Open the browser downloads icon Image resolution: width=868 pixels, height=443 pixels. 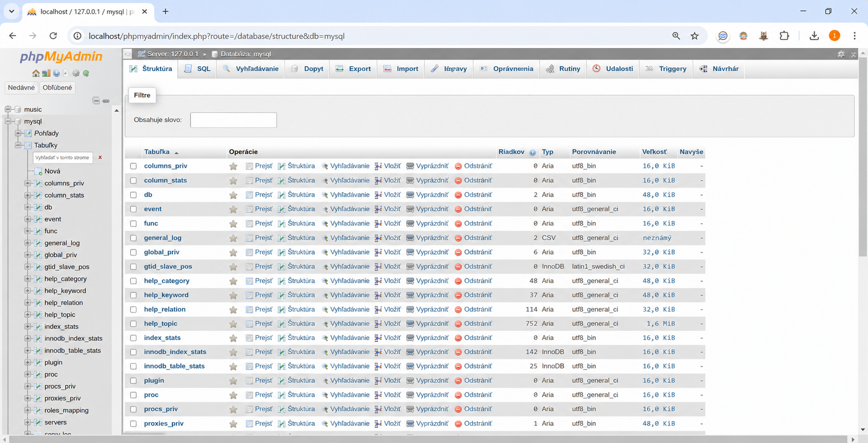coord(814,36)
